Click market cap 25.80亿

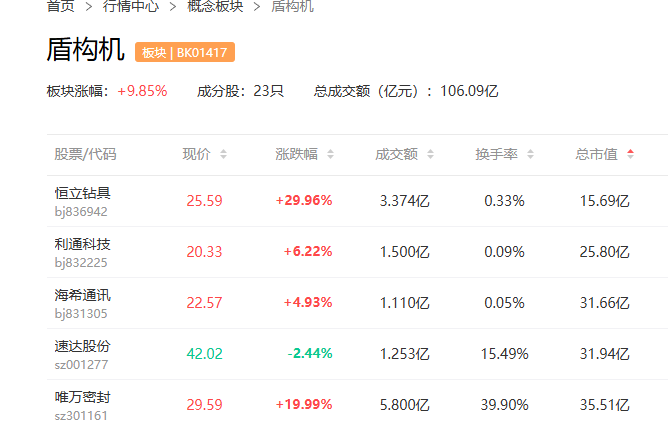[605, 252]
